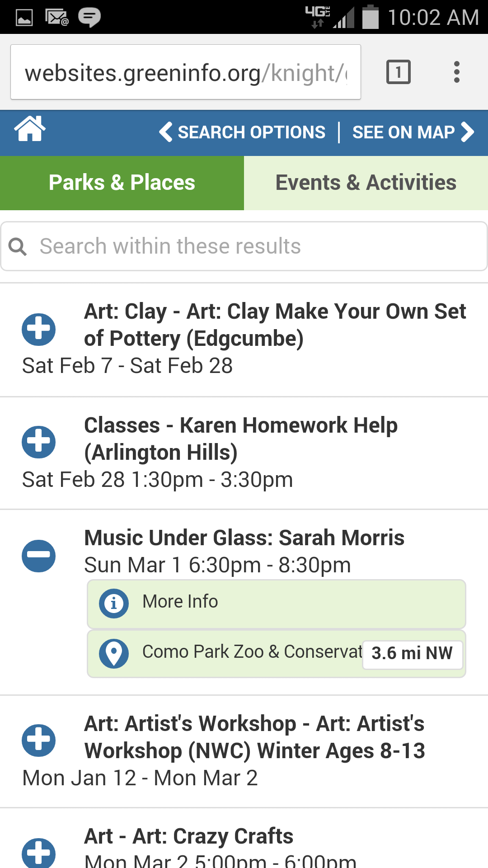Tap the map pin icon for Como Park
The image size is (488, 868).
pos(114,653)
